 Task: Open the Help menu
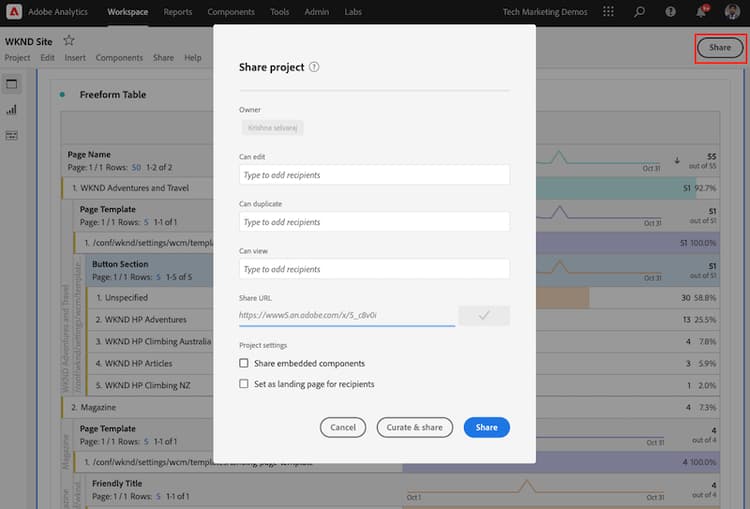(x=193, y=57)
